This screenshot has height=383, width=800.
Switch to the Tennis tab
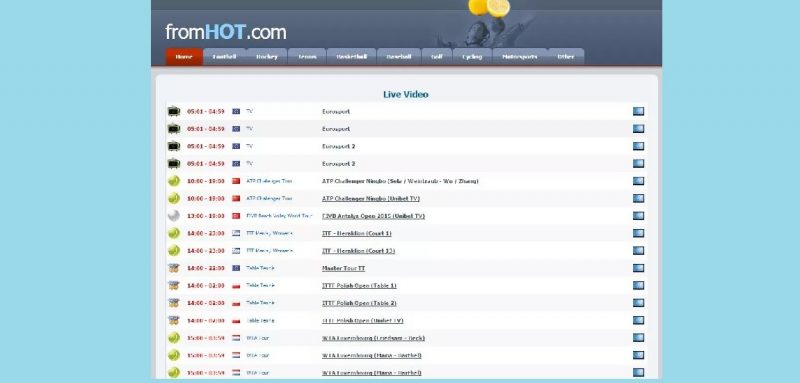pos(307,57)
